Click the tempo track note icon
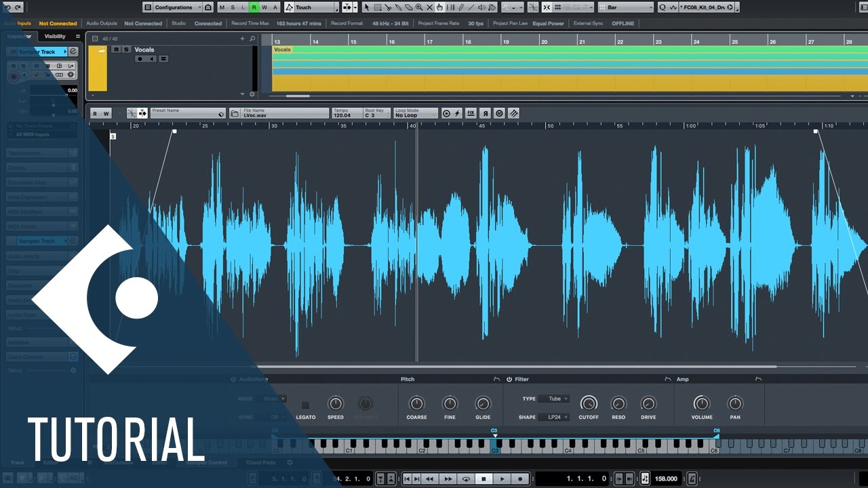The image size is (868, 488). click(645, 479)
